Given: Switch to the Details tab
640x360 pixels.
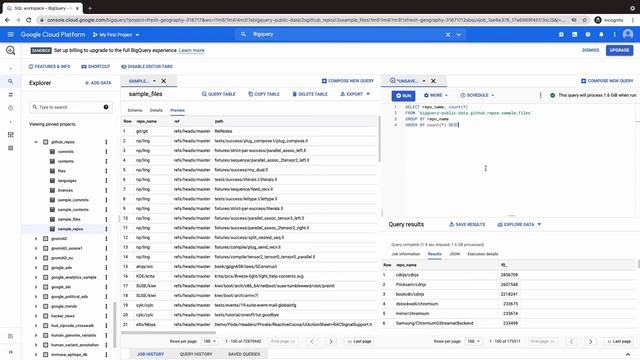Looking at the screenshot, I should click(x=156, y=110).
